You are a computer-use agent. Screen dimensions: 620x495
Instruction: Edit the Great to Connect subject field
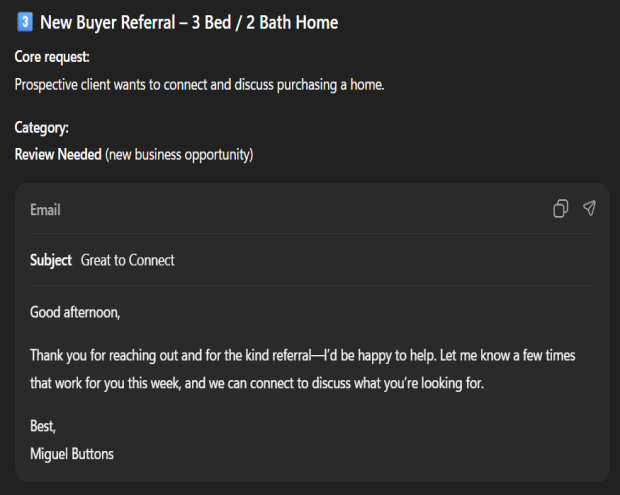coord(128,260)
